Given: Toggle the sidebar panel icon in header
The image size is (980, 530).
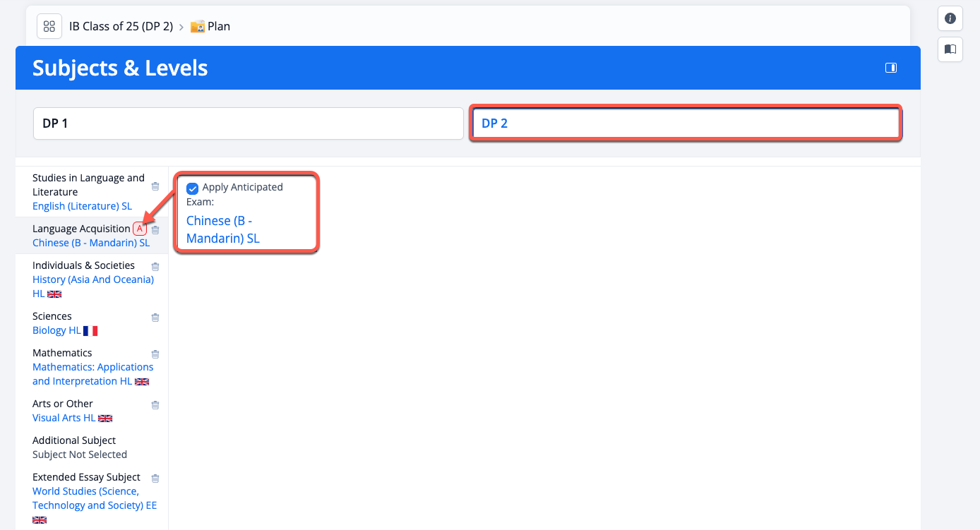Looking at the screenshot, I should (x=891, y=68).
